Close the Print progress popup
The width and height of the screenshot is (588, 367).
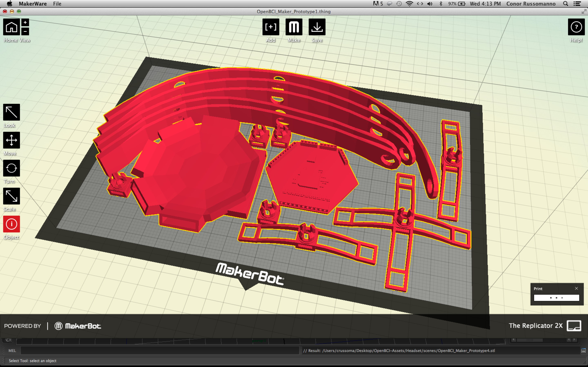(576, 288)
